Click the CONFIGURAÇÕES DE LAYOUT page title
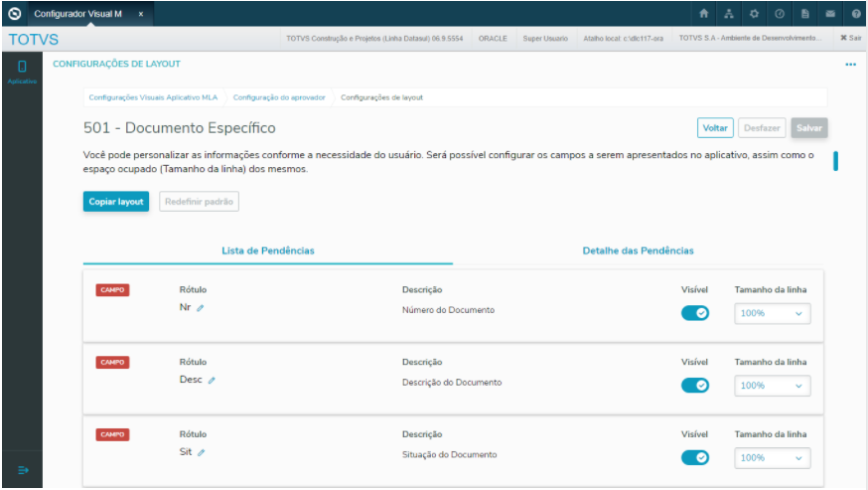Image resolution: width=868 pixels, height=490 pixels. [116, 64]
